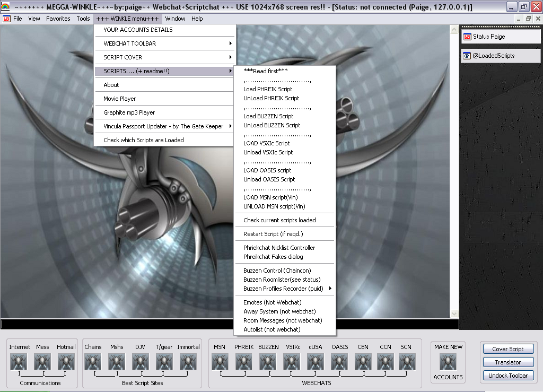Open the Mshs script site icon
This screenshot has height=392, width=543.
click(117, 362)
